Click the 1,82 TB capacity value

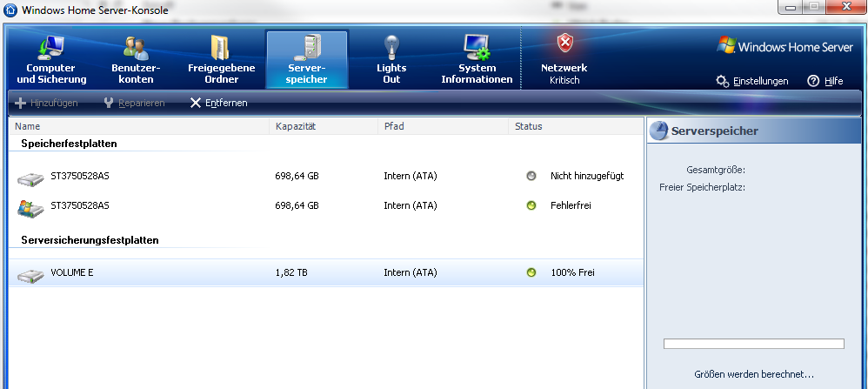(x=291, y=272)
